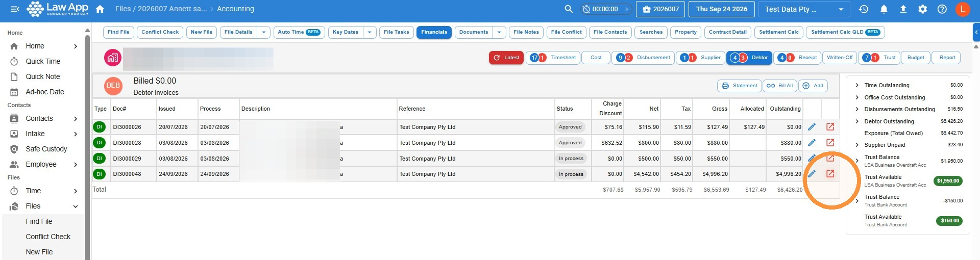Go to the home page icon in header

pos(100,9)
